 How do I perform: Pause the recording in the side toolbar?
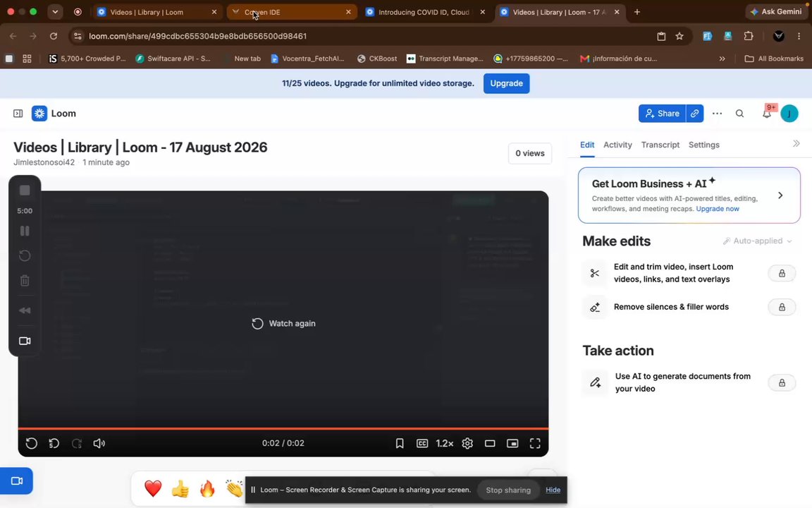pos(25,231)
